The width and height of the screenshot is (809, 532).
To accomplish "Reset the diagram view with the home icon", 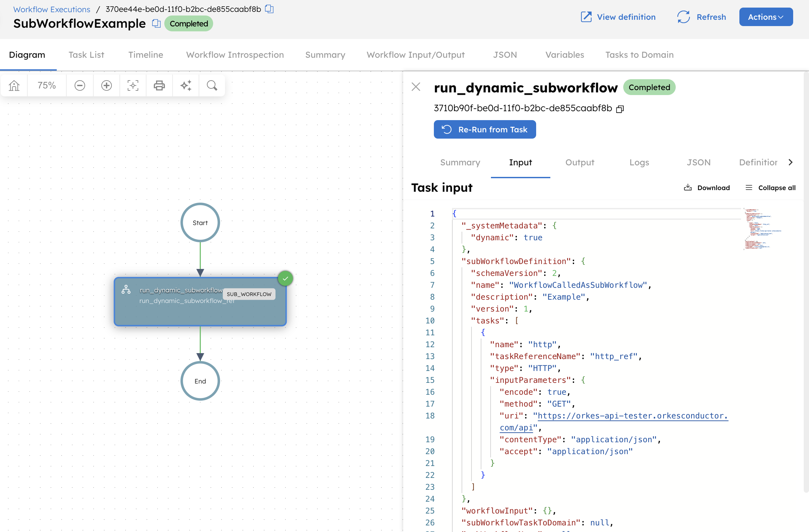I will pyautogui.click(x=14, y=85).
